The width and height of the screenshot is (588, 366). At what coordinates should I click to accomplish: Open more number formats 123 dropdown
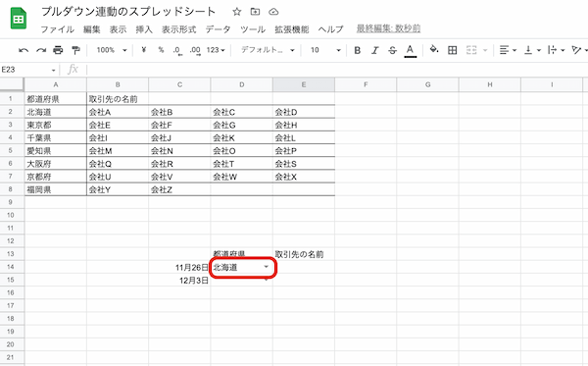[216, 50]
